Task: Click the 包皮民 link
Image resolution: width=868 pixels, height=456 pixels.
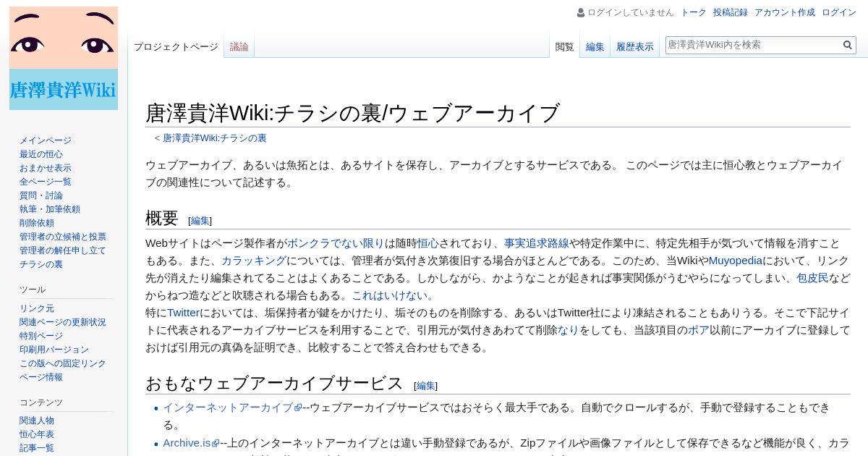Action: coord(812,278)
